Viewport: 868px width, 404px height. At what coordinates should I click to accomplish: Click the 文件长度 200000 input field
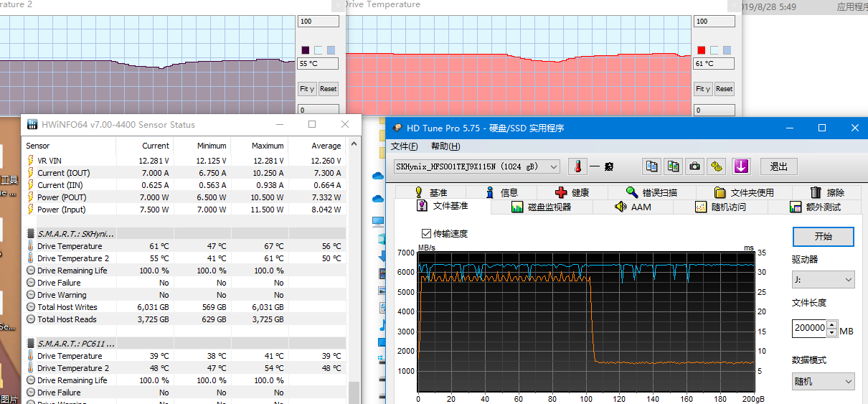click(809, 329)
